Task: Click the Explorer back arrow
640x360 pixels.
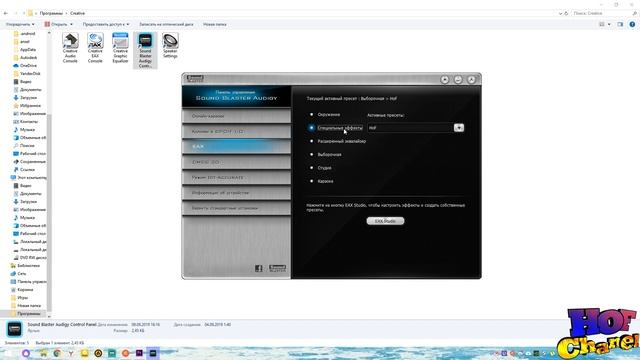Action: 6,13
